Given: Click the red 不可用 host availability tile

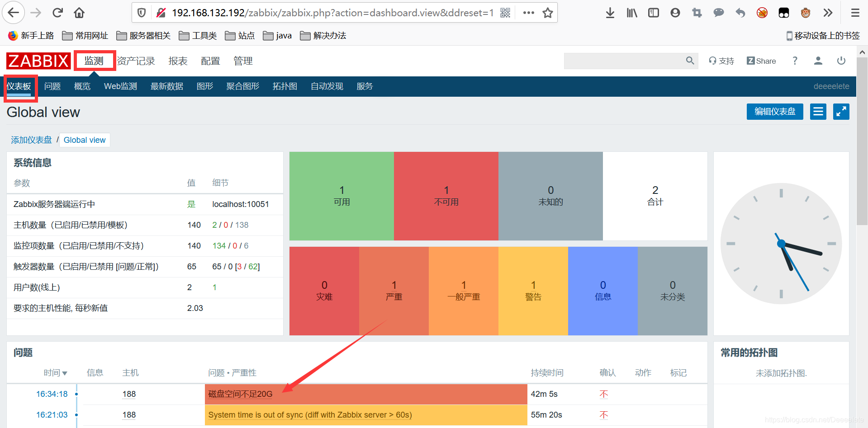Looking at the screenshot, I should pyautogui.click(x=446, y=196).
